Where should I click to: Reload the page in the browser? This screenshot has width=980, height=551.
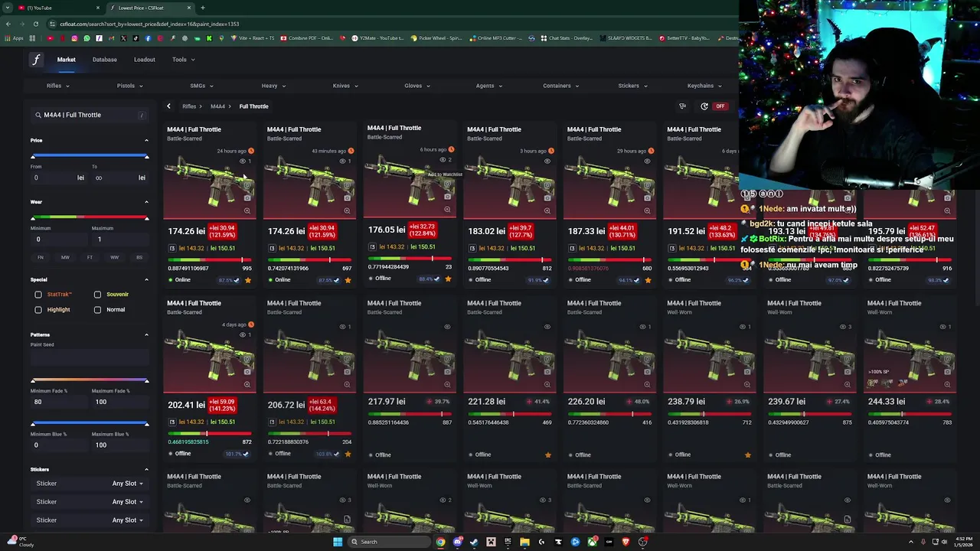(x=36, y=24)
